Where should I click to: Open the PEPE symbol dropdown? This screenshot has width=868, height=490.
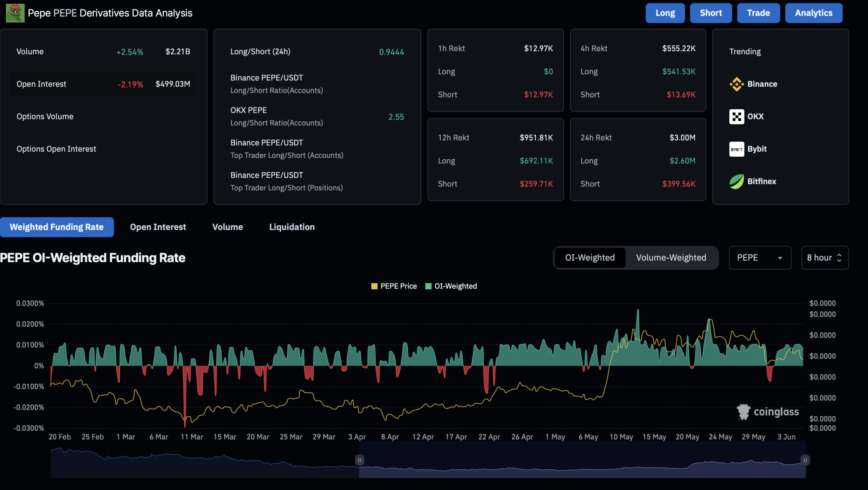(x=759, y=257)
